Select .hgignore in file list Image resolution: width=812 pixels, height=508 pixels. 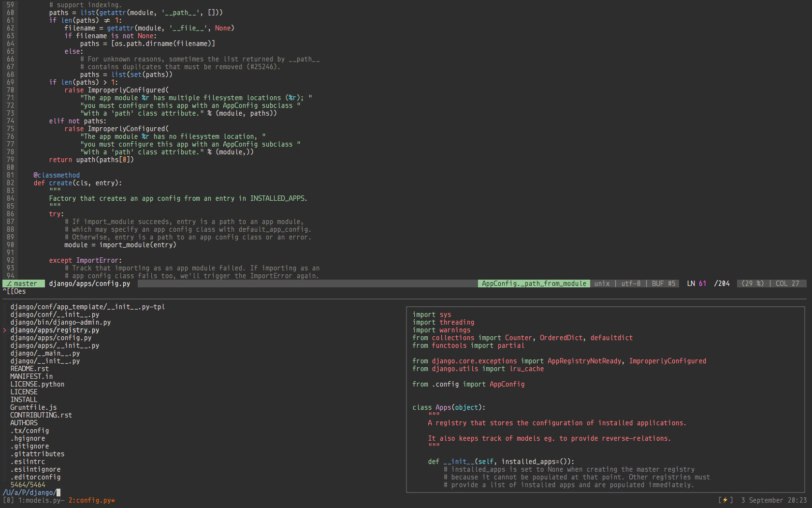coord(28,438)
